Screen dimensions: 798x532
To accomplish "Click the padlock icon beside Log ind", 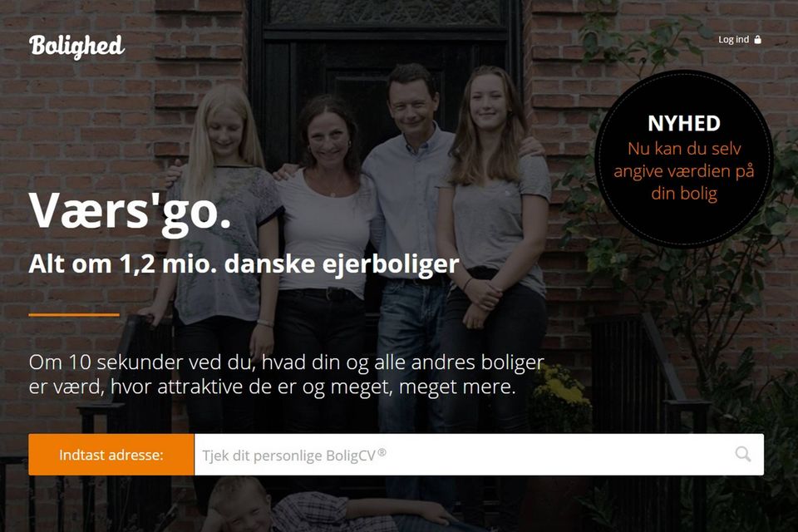I will 757,39.
